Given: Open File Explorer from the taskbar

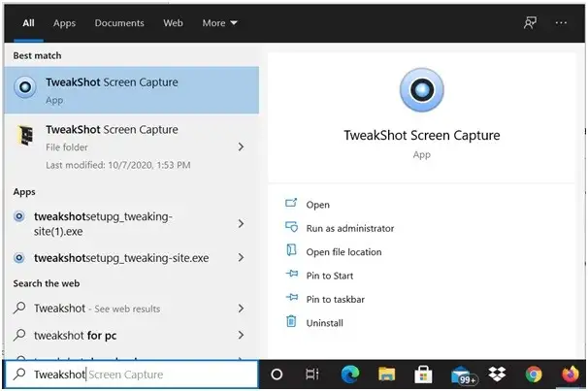Looking at the screenshot, I should [x=386, y=375].
